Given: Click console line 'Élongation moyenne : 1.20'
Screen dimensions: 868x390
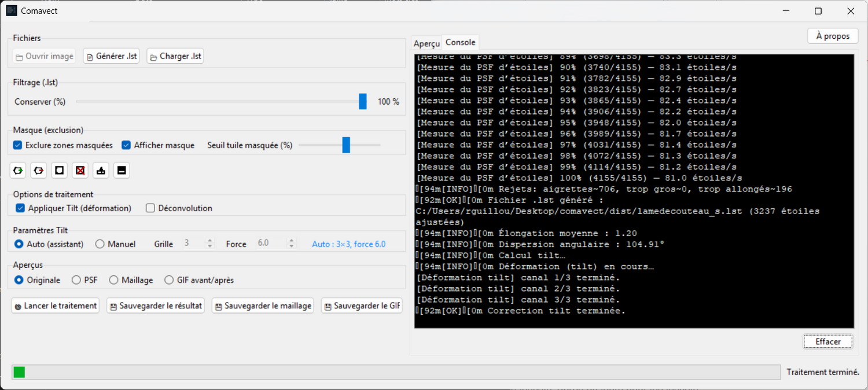Looking at the screenshot, I should 527,233.
